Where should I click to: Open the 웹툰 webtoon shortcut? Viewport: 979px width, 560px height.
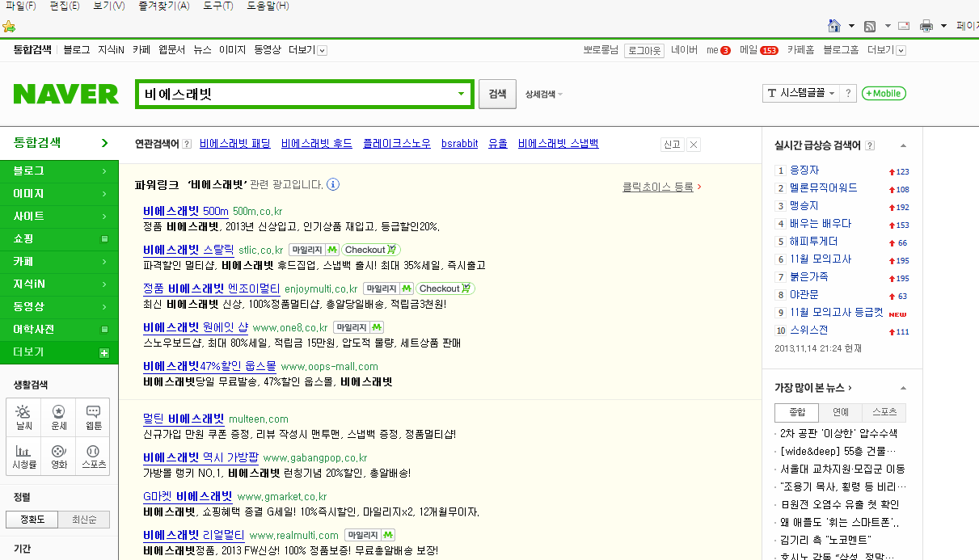(x=93, y=418)
